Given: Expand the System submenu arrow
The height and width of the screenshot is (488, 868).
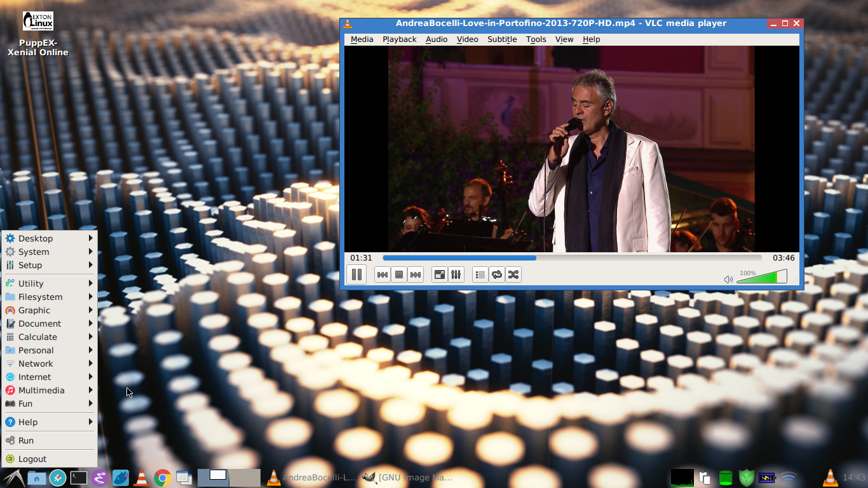Looking at the screenshot, I should 91,252.
